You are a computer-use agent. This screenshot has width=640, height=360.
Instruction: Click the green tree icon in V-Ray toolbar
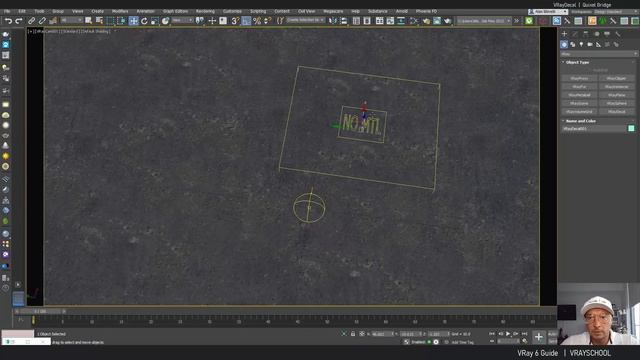pyautogui.click(x=603, y=21)
